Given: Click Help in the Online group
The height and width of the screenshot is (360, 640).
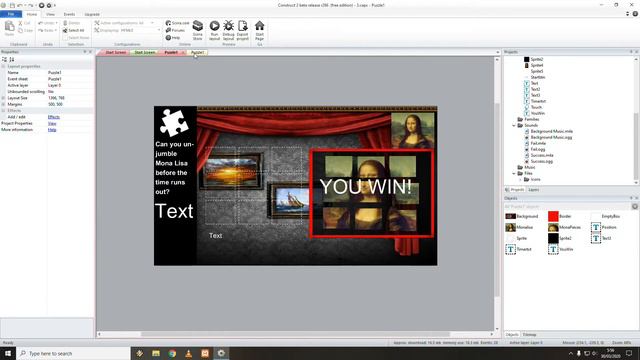Looking at the screenshot, I should click(x=173, y=38).
